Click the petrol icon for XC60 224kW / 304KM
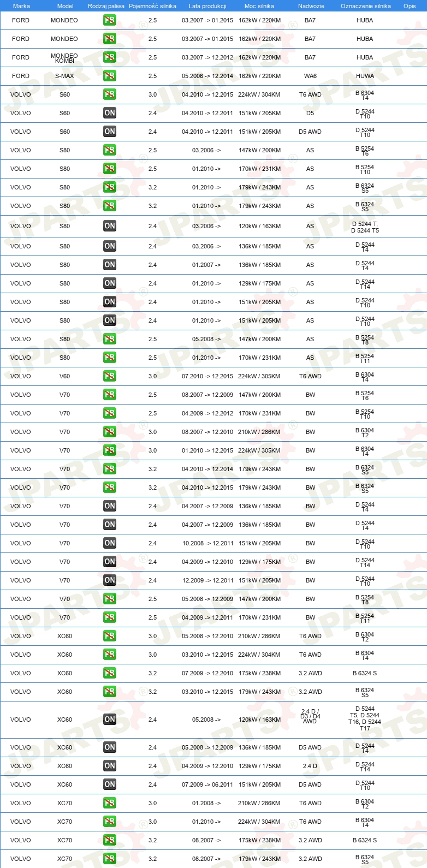The height and width of the screenshot is (868, 427). 110,655
